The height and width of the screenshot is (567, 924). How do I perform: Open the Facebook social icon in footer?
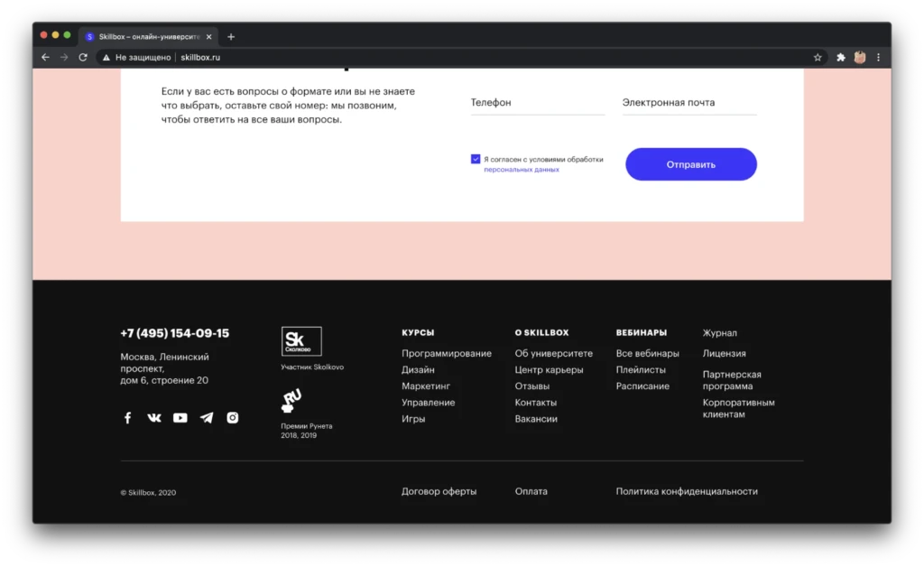[127, 418]
